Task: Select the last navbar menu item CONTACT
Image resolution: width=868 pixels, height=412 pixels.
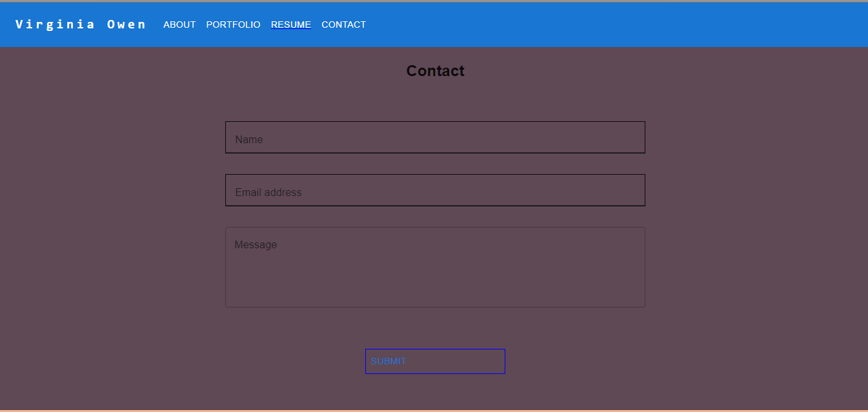Action: click(343, 25)
